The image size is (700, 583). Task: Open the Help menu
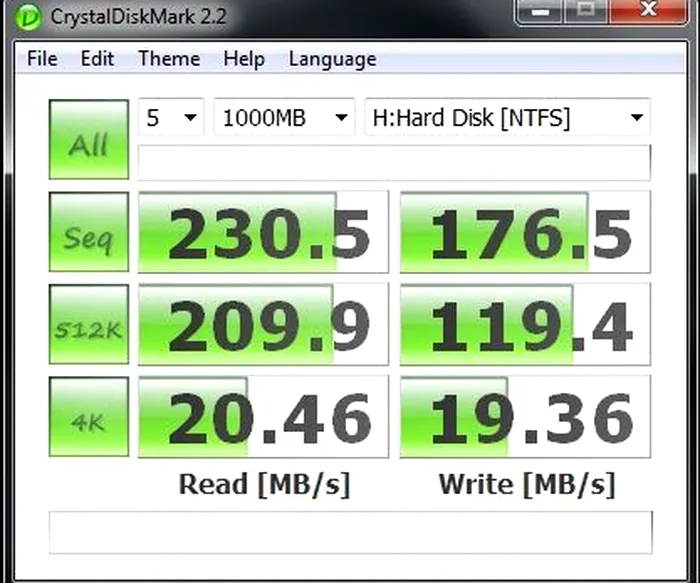[x=244, y=59]
